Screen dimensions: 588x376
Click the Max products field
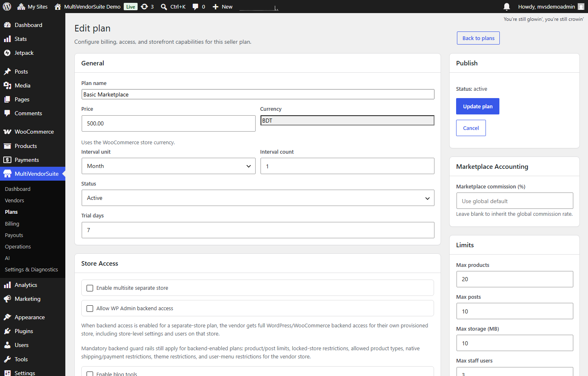pyautogui.click(x=514, y=279)
